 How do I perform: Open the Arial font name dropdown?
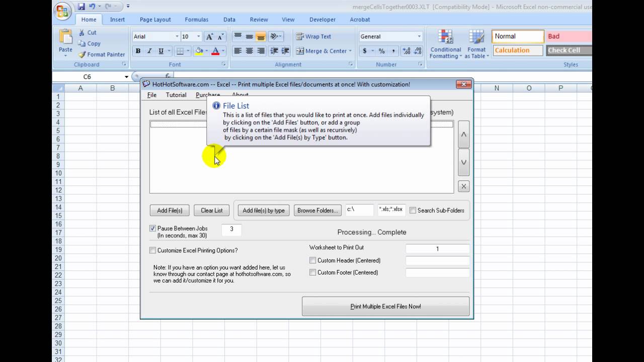click(x=177, y=37)
